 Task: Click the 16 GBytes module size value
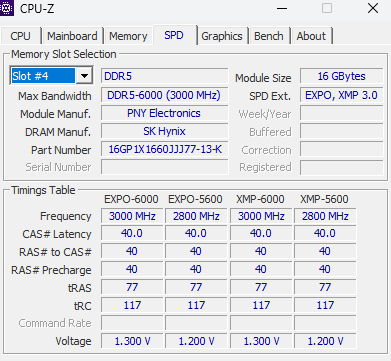click(341, 76)
